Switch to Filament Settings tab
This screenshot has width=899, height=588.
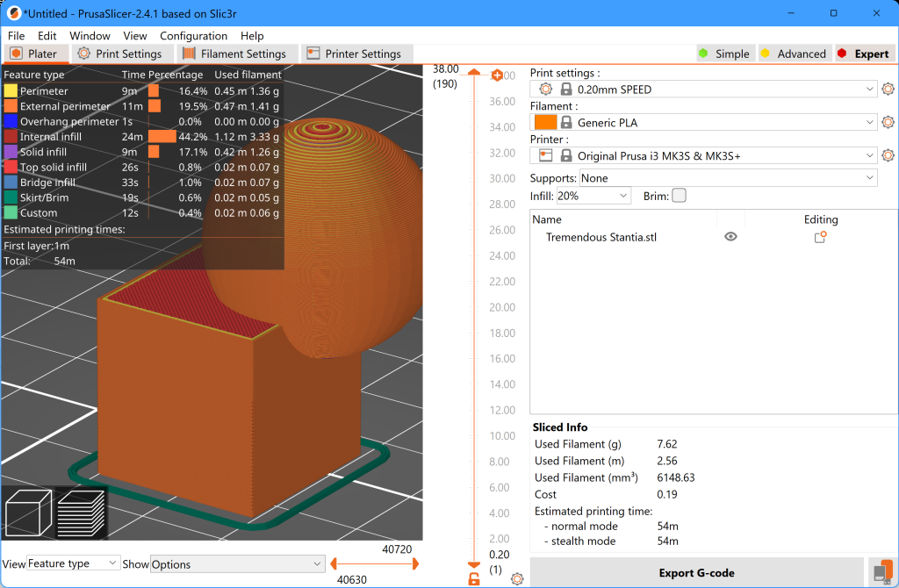pyautogui.click(x=235, y=54)
